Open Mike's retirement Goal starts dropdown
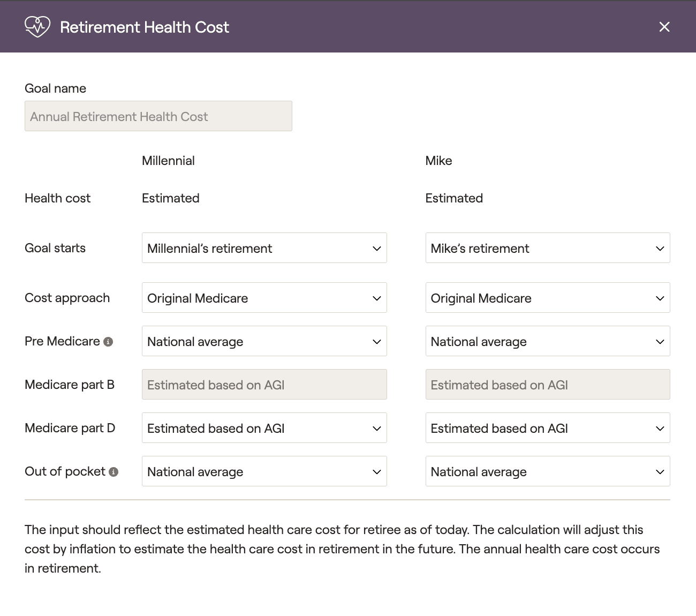Image resolution: width=696 pixels, height=616 pixels. (548, 248)
